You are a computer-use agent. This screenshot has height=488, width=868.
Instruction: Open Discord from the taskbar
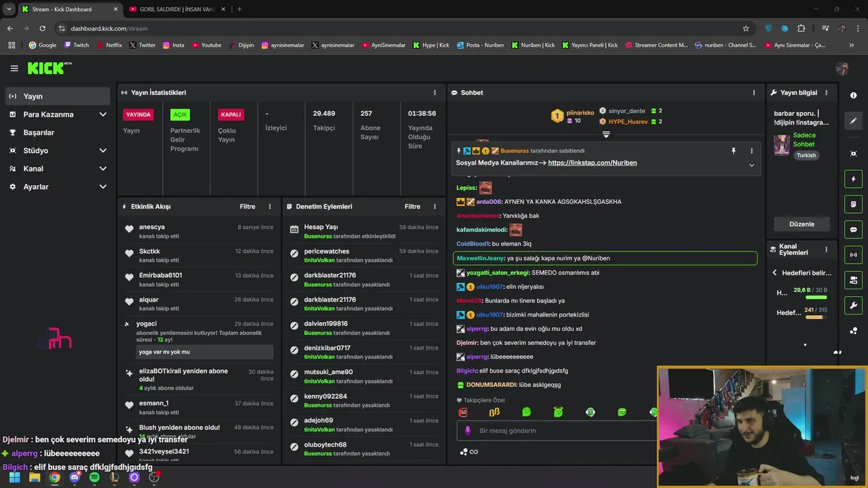[75, 477]
